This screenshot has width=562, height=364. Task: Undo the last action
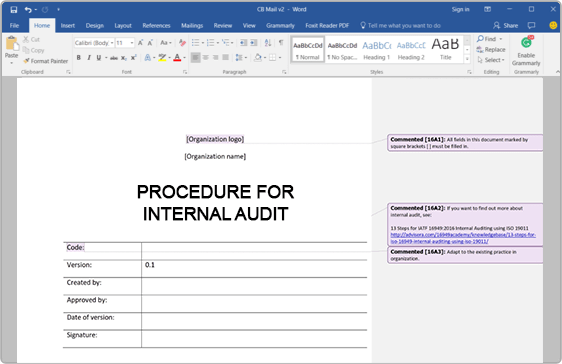pyautogui.click(x=28, y=10)
